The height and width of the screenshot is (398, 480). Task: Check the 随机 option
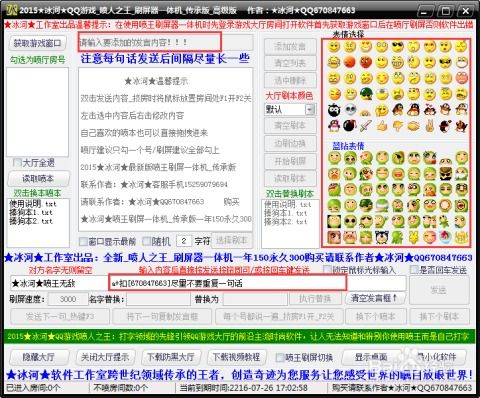tap(146, 241)
